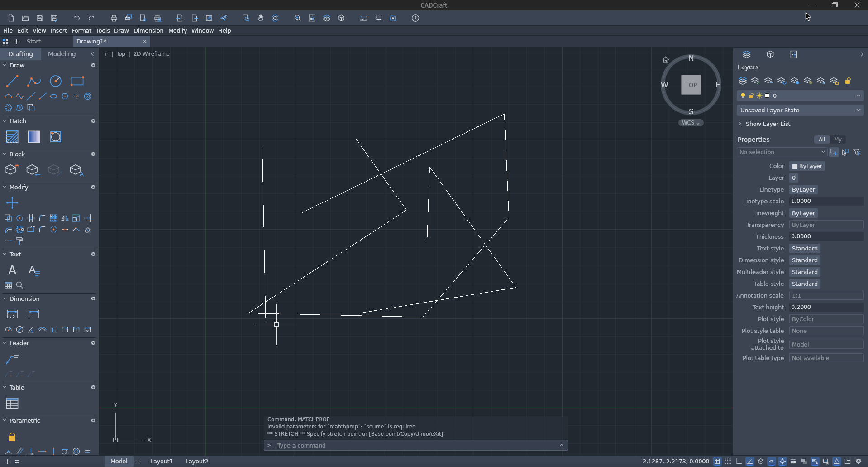Toggle the layer 0 lock icon
This screenshot has width=868, height=467.
[751, 96]
